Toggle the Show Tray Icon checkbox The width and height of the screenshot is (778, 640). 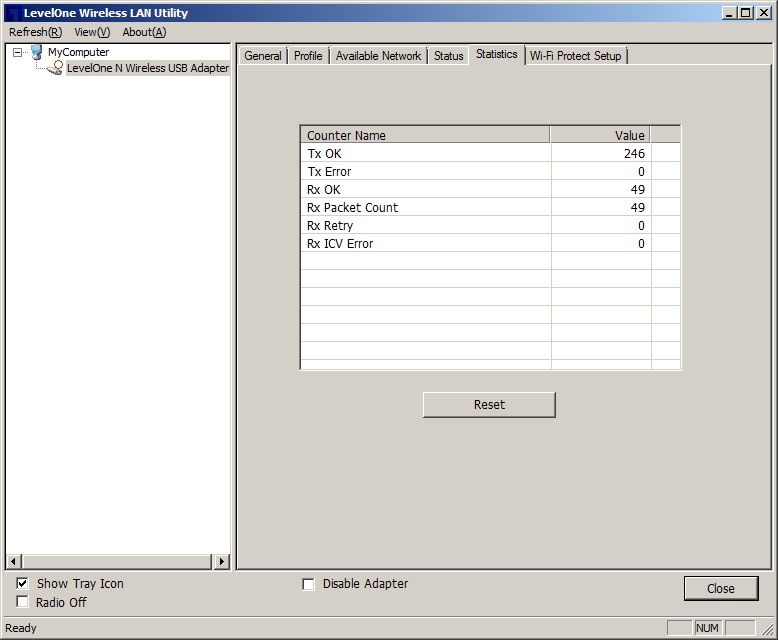pyautogui.click(x=22, y=583)
